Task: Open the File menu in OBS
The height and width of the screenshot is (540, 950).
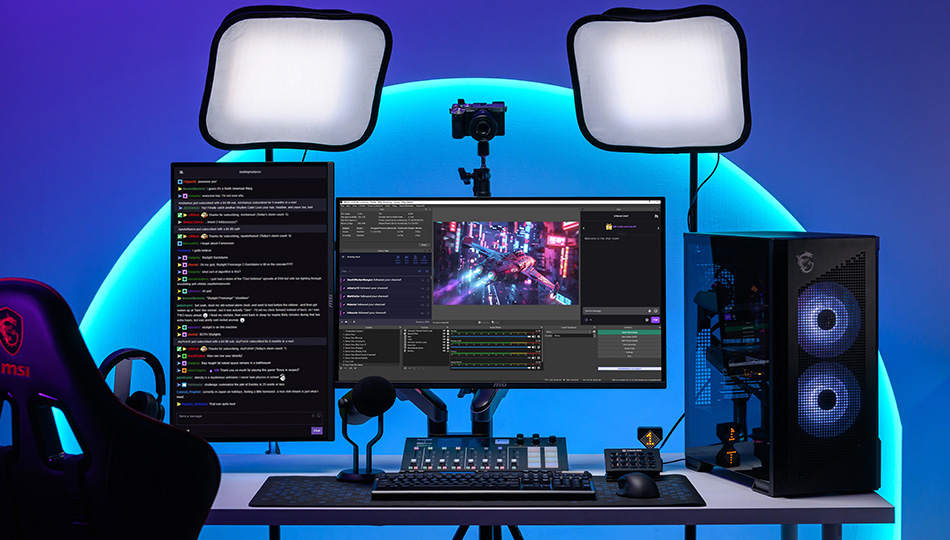Action: (342, 206)
